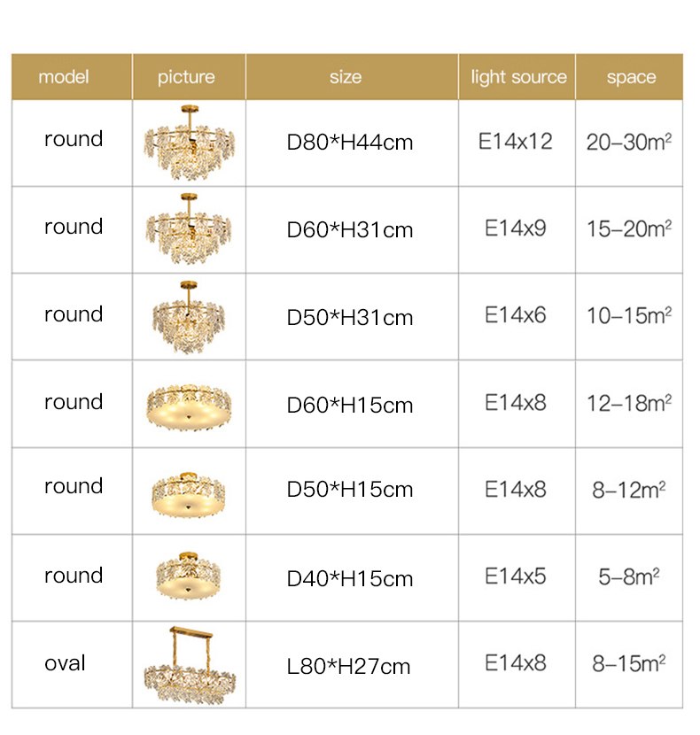
Task: Click the "space" column header
Action: coord(631,77)
